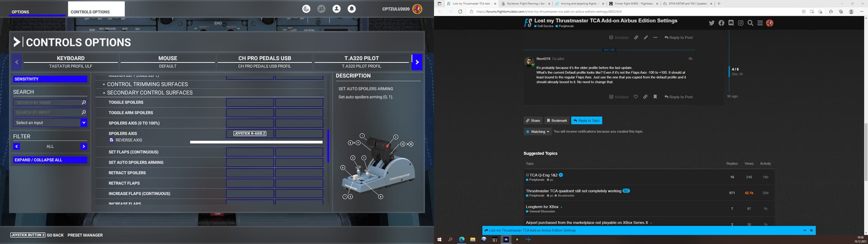Click the bindings list scrollbar
Viewport: 868px width, 244px height.
click(328, 146)
